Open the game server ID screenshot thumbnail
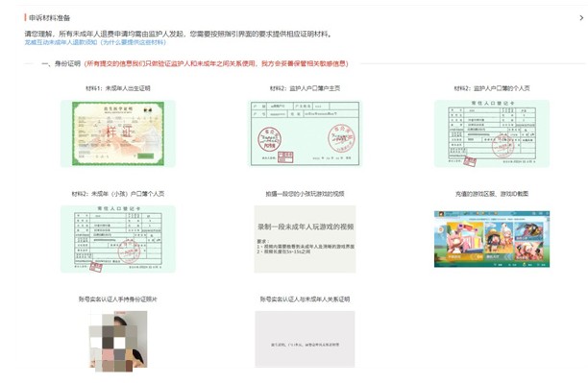This screenshot has width=588, height=383. (492, 239)
